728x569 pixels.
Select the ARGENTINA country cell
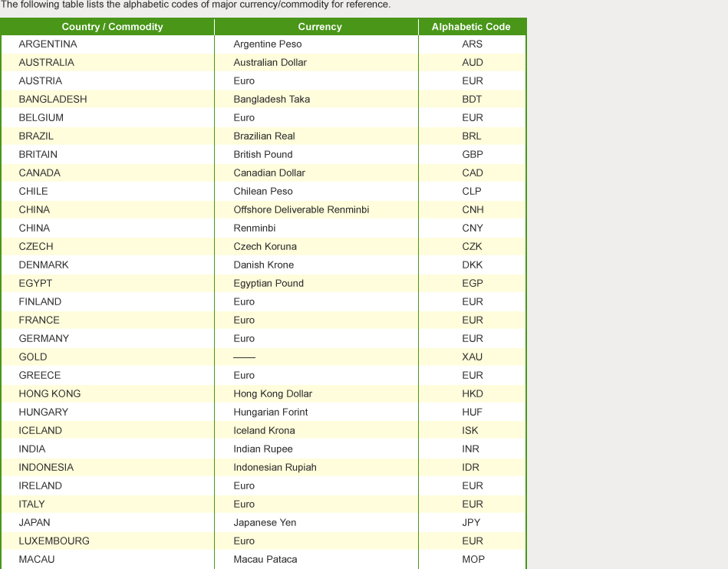click(48, 44)
